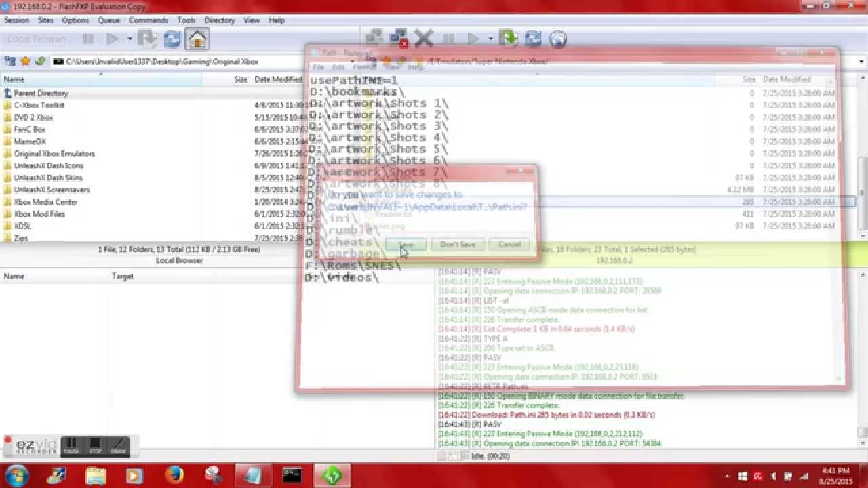Click Save in the Notepad dialog

pyautogui.click(x=406, y=245)
